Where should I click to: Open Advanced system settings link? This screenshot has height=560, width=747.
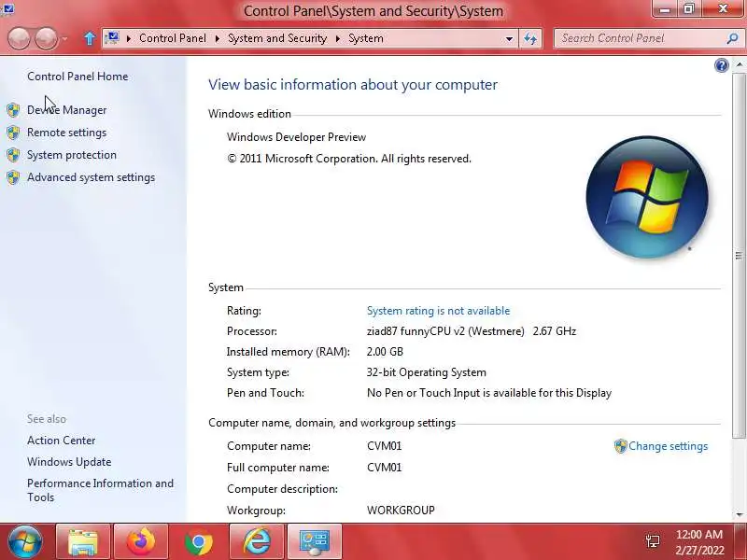tap(91, 177)
